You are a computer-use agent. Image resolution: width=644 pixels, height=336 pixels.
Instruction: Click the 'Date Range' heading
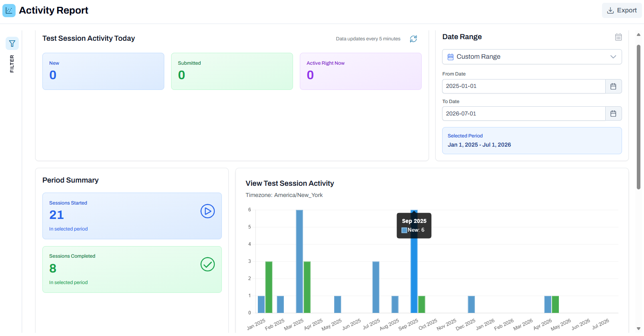[462, 37]
